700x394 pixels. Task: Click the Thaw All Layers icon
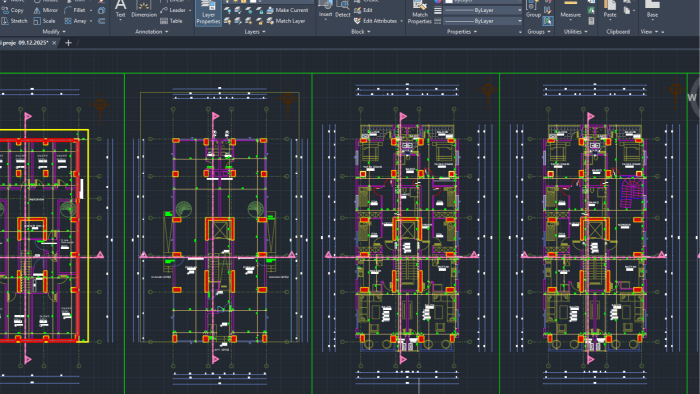coord(249,21)
